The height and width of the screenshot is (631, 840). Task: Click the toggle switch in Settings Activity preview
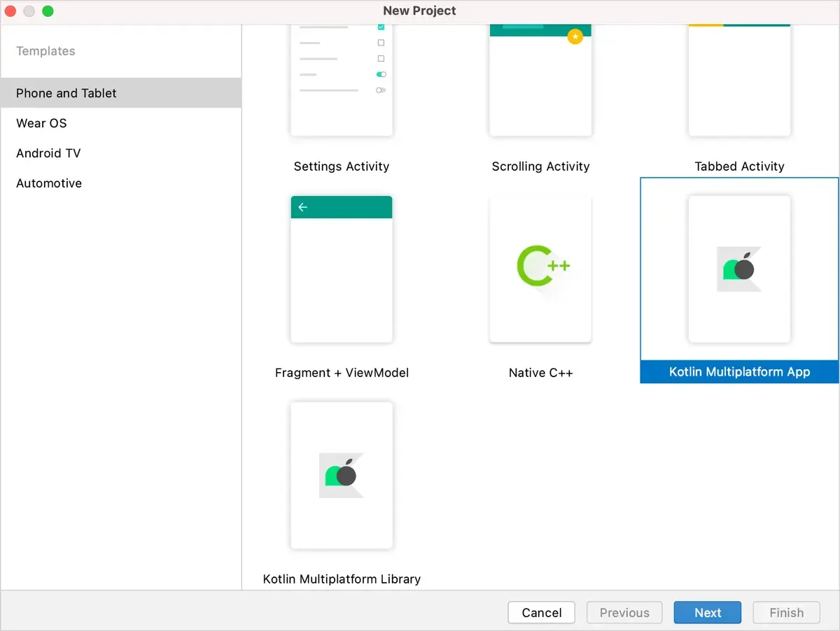(381, 74)
